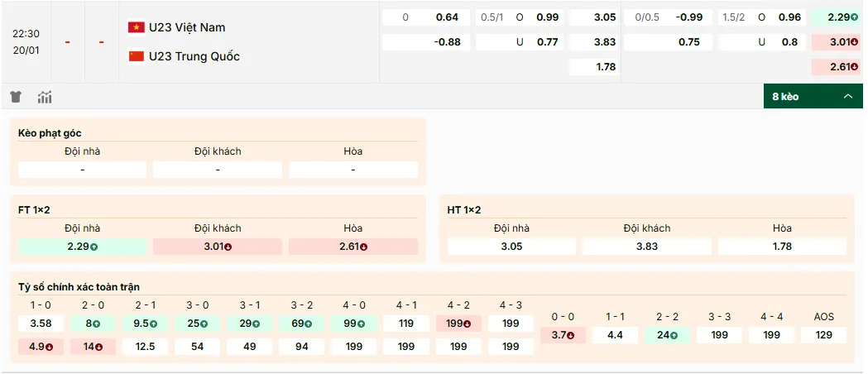Click the jersey lineup icon
This screenshot has width=868, height=374.
tap(16, 97)
